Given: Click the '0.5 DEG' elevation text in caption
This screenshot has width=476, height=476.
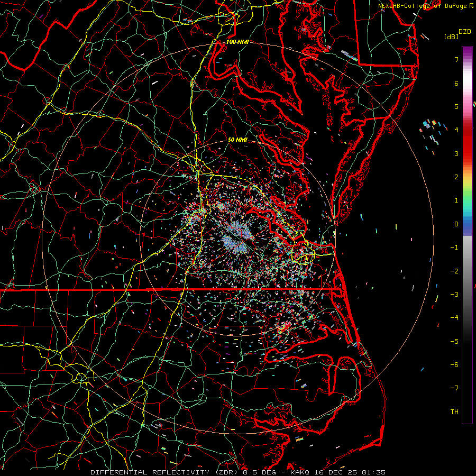Looking at the screenshot, I should pyautogui.click(x=259, y=472).
